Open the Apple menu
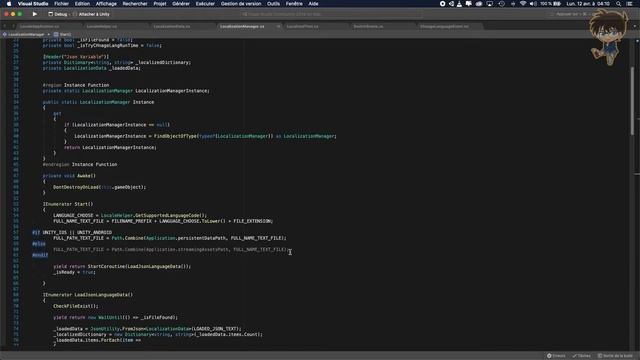Viewport: 640px width, 360px height. (9, 4)
